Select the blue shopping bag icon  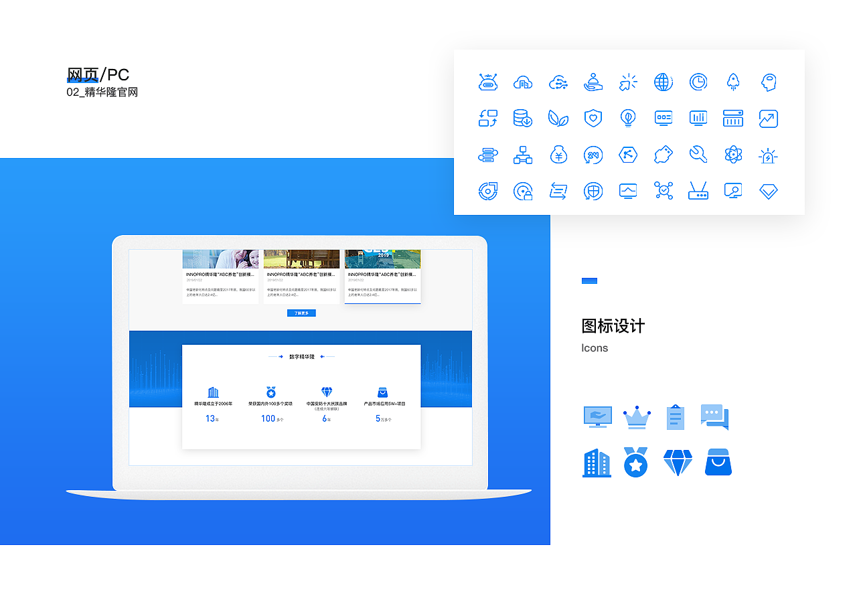click(718, 462)
